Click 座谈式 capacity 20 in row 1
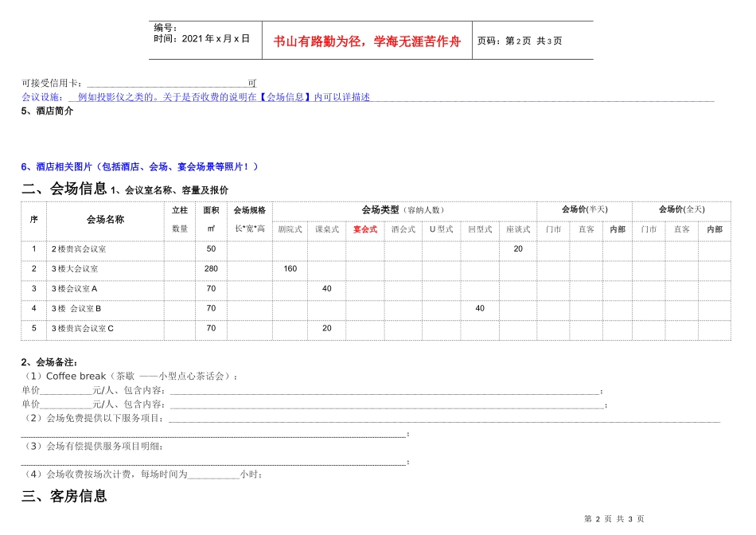Screen dimensions: 756x535 [x=518, y=249]
